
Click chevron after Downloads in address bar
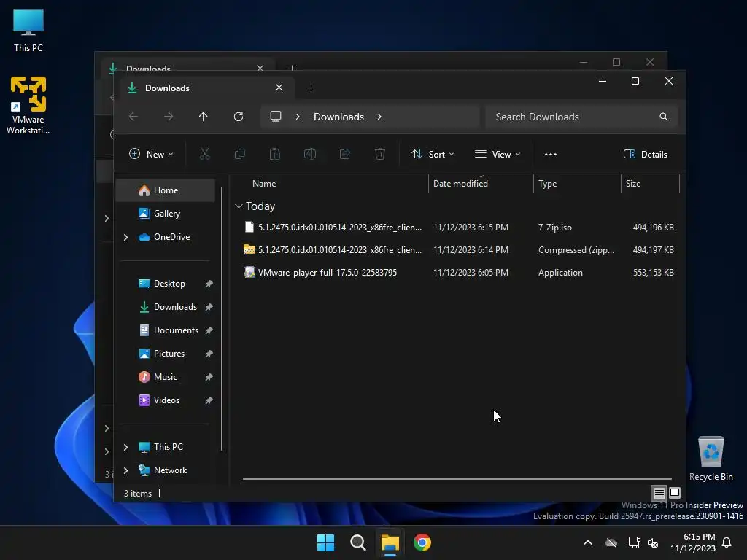379,117
